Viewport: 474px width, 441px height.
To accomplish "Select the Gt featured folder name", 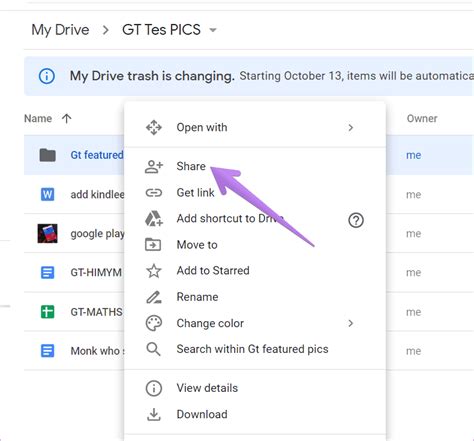I will tap(97, 155).
